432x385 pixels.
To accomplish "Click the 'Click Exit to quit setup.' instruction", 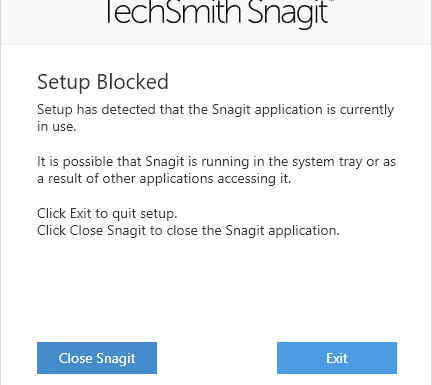I will tap(107, 214).
